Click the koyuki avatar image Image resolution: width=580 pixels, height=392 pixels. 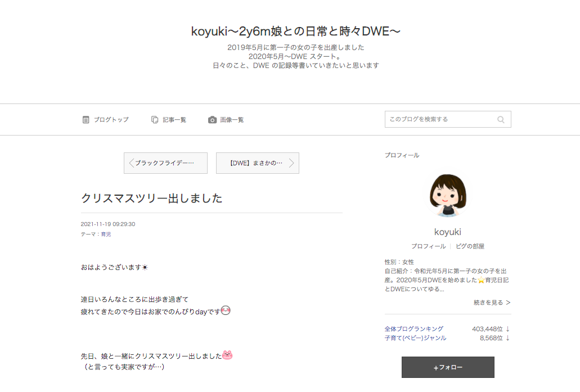click(448, 196)
